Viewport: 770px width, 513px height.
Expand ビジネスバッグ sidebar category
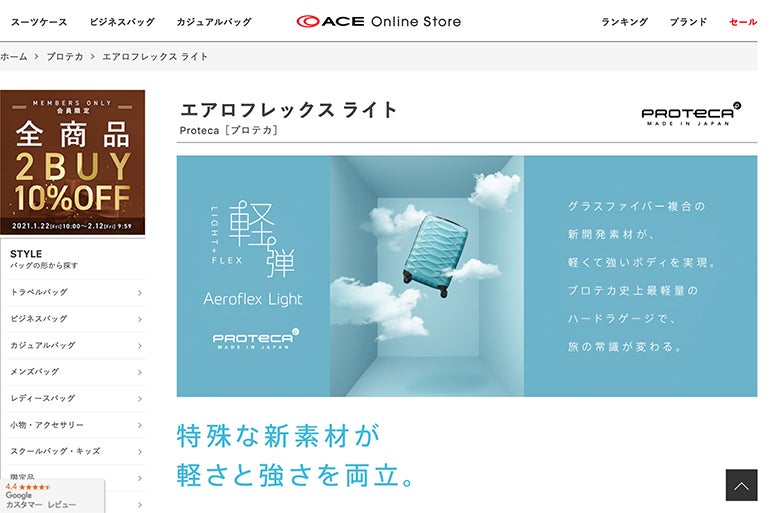[x=73, y=319]
